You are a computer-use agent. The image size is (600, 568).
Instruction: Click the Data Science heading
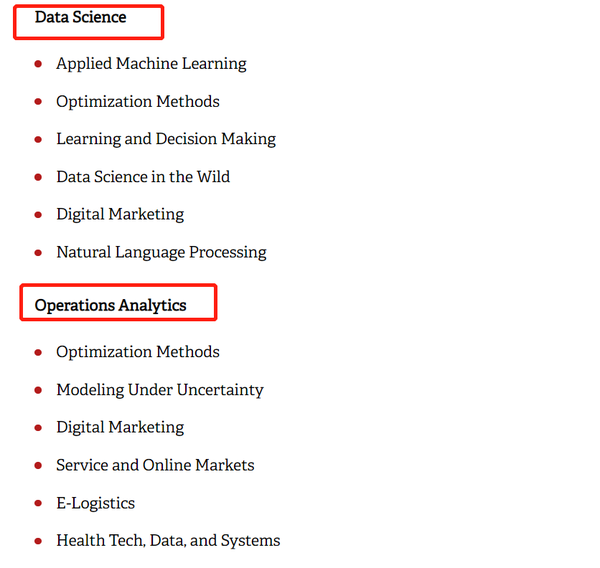click(x=80, y=17)
